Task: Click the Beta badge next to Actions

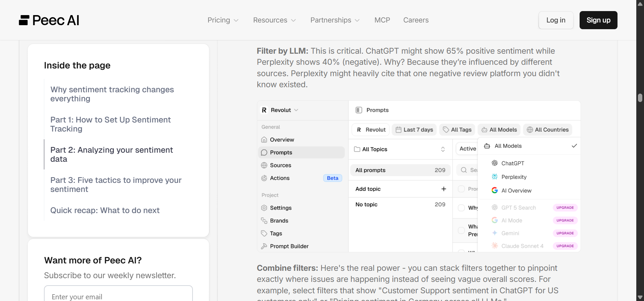Action: 332,178
